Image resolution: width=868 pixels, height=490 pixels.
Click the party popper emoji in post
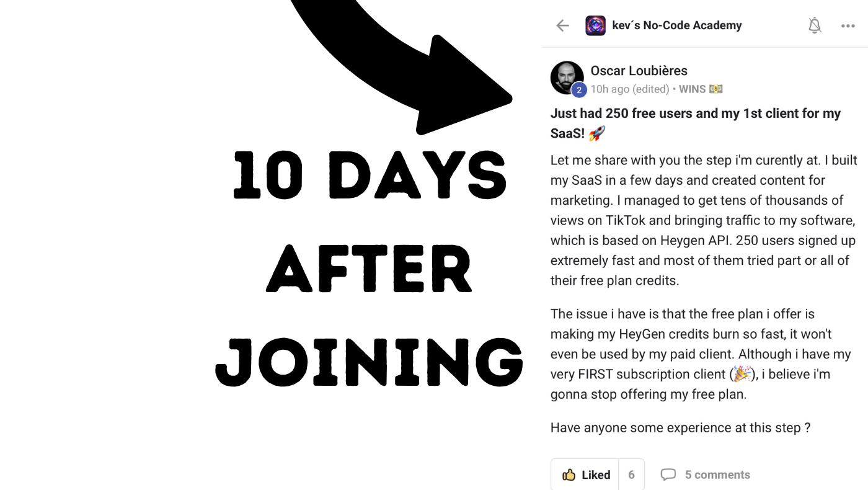(x=742, y=374)
